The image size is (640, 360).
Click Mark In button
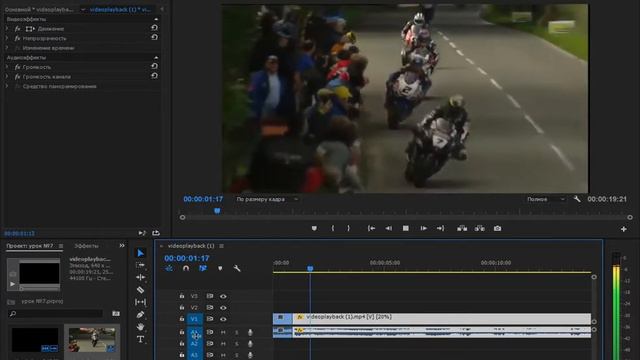(333, 228)
